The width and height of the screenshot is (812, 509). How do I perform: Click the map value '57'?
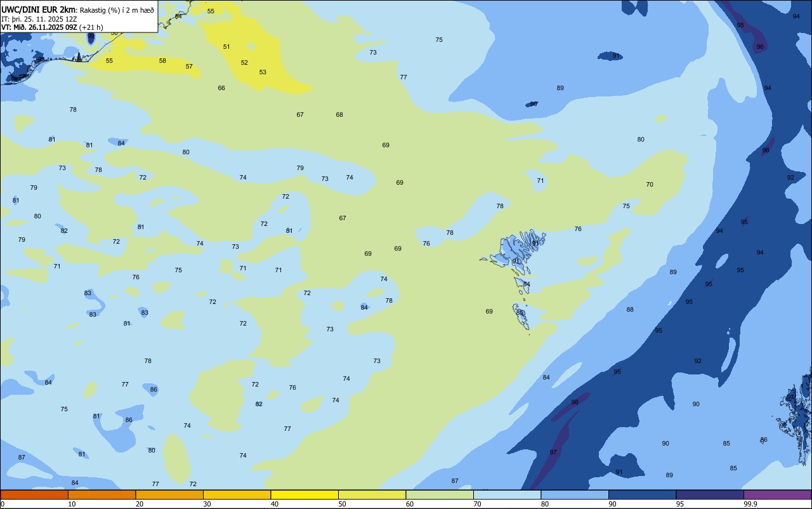point(189,67)
